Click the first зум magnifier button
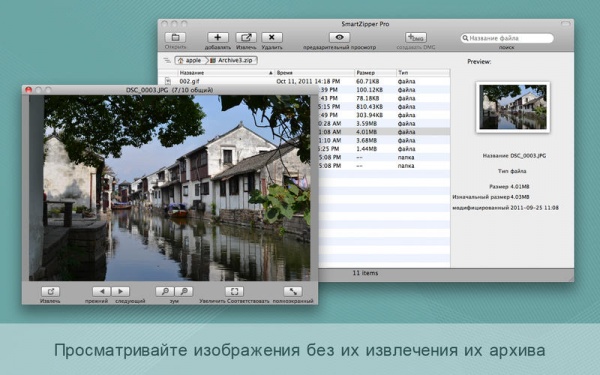This screenshot has height=375, width=600. (x=165, y=292)
